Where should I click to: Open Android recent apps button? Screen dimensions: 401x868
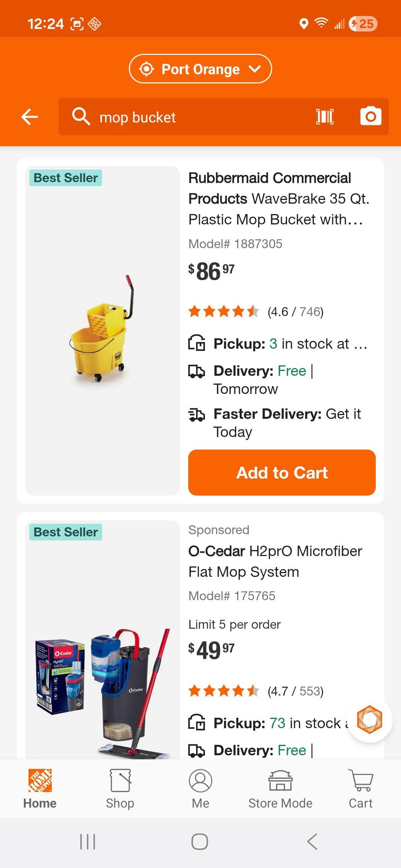click(88, 841)
